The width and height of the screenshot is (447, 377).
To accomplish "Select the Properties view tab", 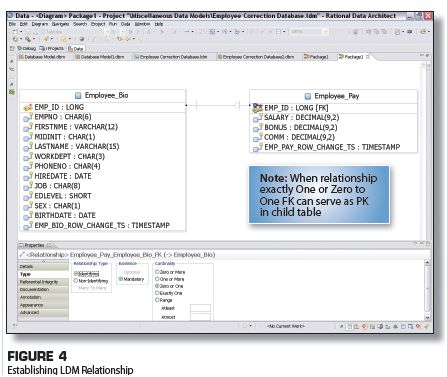I will coord(34,245).
